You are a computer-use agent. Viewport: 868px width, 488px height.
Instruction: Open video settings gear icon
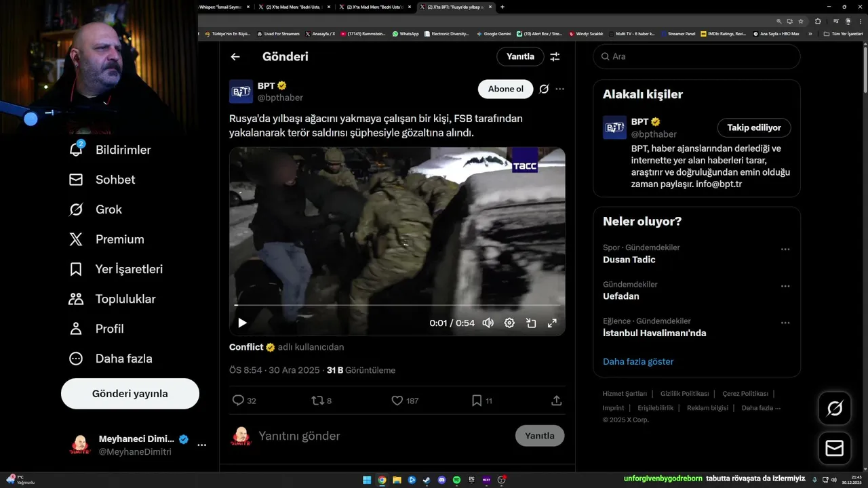[509, 323]
